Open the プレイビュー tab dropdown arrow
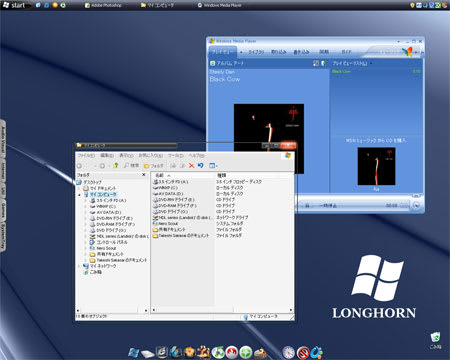Screen dimensions: 450x360 point(241,52)
